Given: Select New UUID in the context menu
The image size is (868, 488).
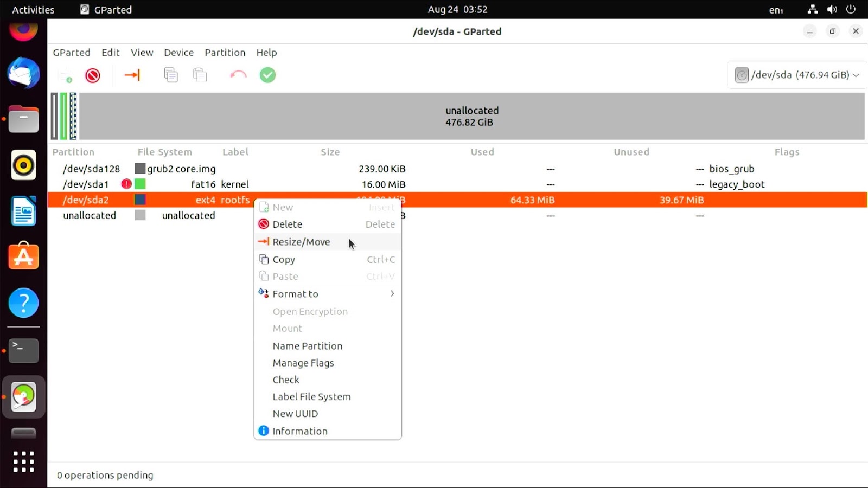Looking at the screenshot, I should click(328, 414).
